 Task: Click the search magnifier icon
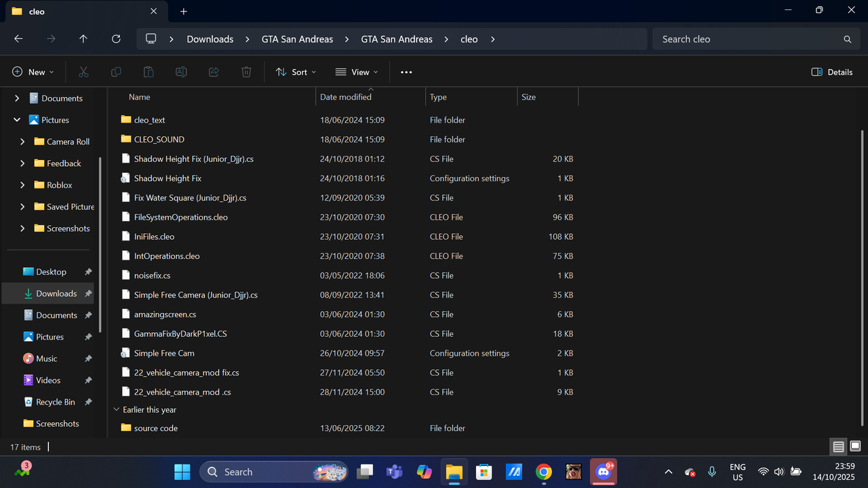pos(847,39)
